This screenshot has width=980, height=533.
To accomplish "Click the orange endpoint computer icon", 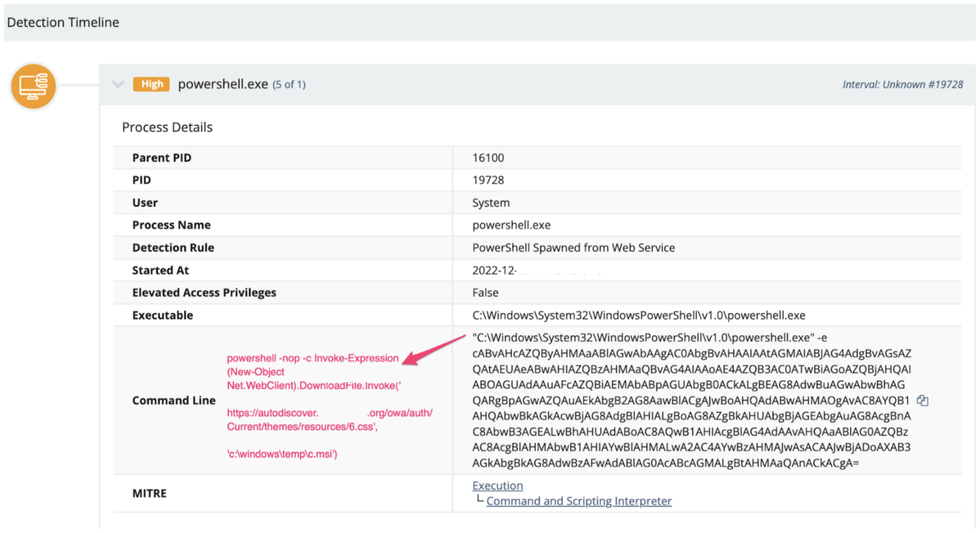I will point(33,86).
